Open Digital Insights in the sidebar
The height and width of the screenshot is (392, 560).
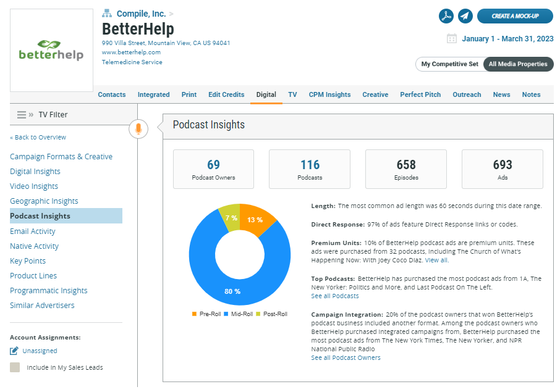point(35,172)
